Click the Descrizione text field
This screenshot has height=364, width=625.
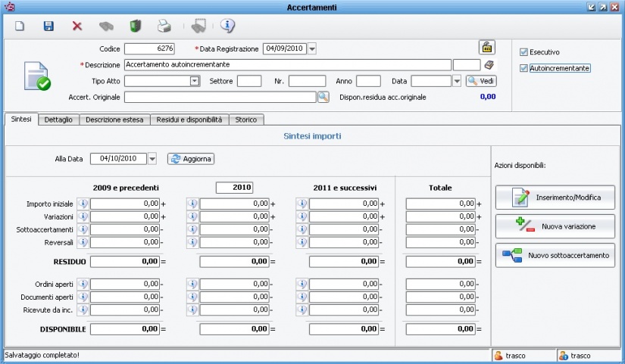click(x=287, y=65)
